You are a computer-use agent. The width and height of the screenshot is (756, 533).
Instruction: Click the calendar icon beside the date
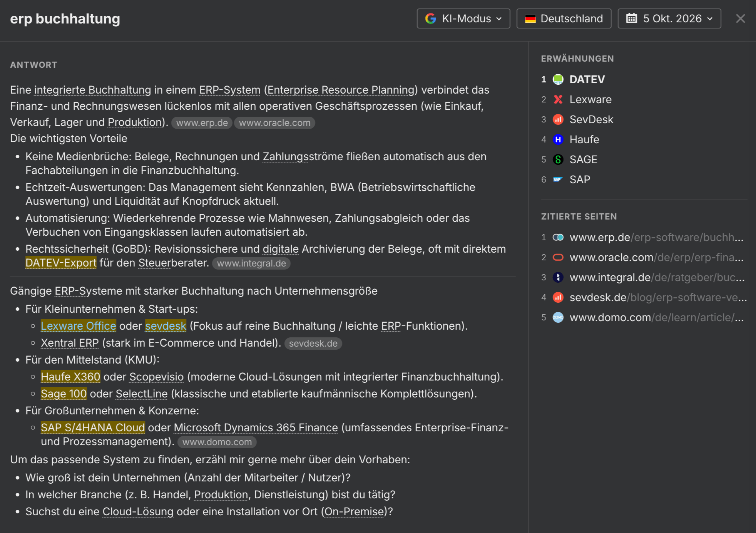631,18
